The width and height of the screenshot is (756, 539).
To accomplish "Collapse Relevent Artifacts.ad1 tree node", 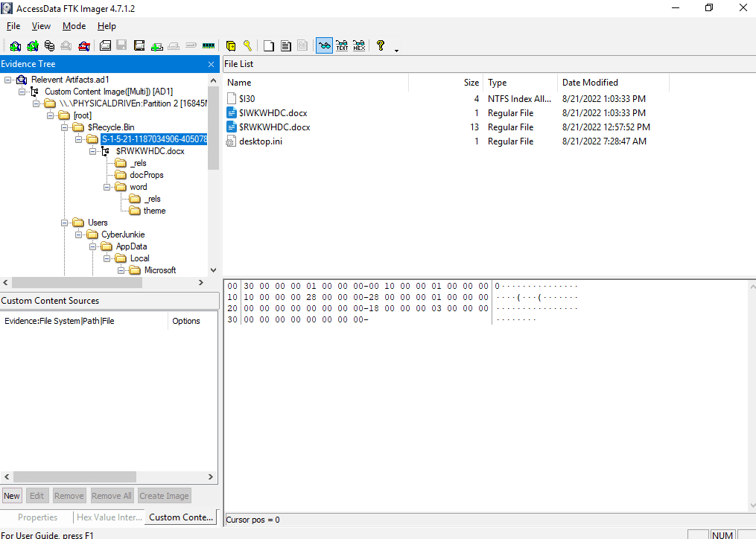I will [x=7, y=80].
